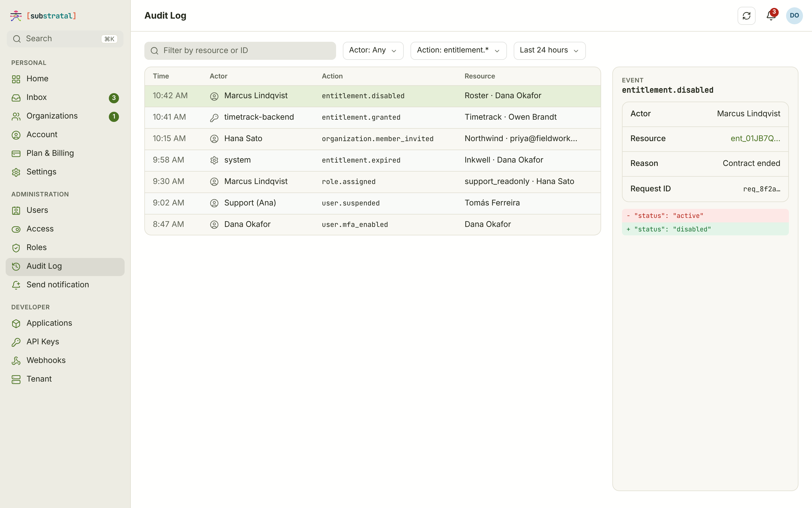Expand the Actor: Any dropdown
The height and width of the screenshot is (508, 812).
click(373, 51)
